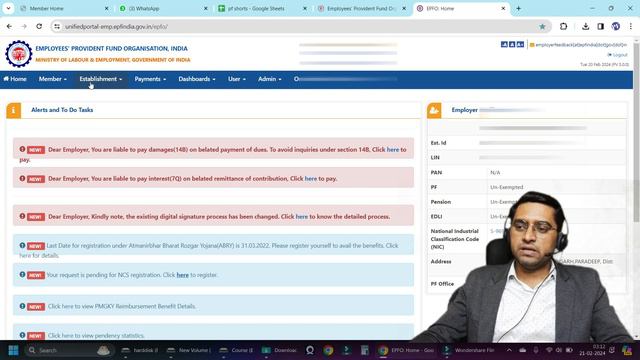Click the increase font size button
This screenshot has width=640, height=360.
click(x=520, y=44)
